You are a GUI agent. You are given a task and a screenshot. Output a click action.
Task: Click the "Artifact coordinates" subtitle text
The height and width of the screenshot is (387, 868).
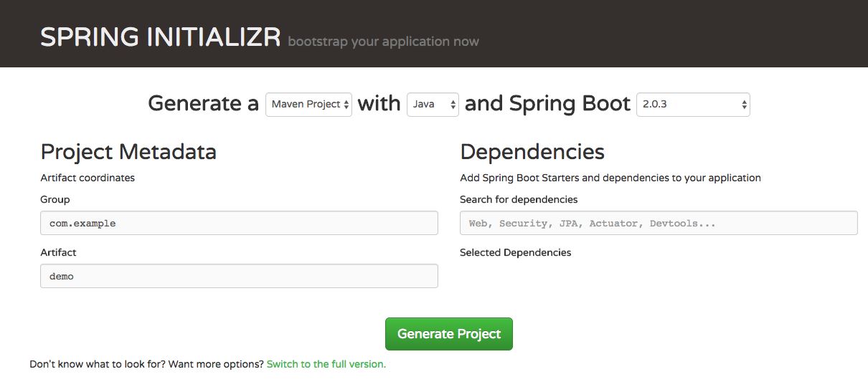(x=88, y=178)
